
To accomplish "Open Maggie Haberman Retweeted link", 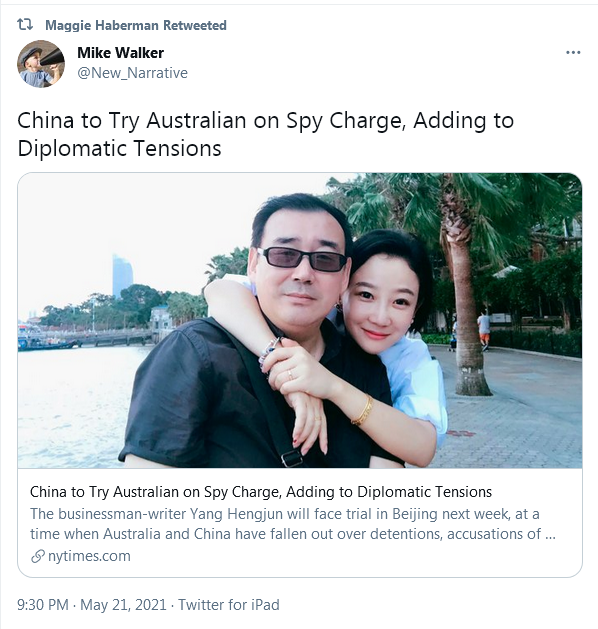I will point(136,25).
